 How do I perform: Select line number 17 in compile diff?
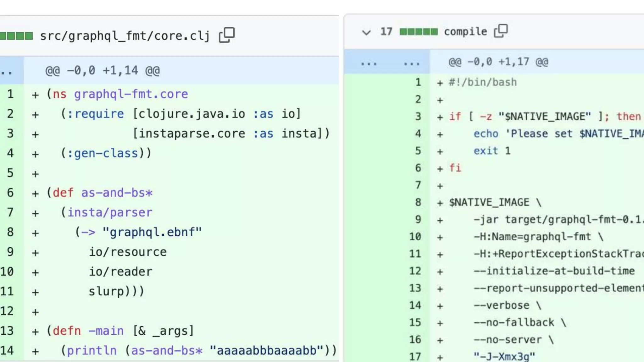pos(415,356)
